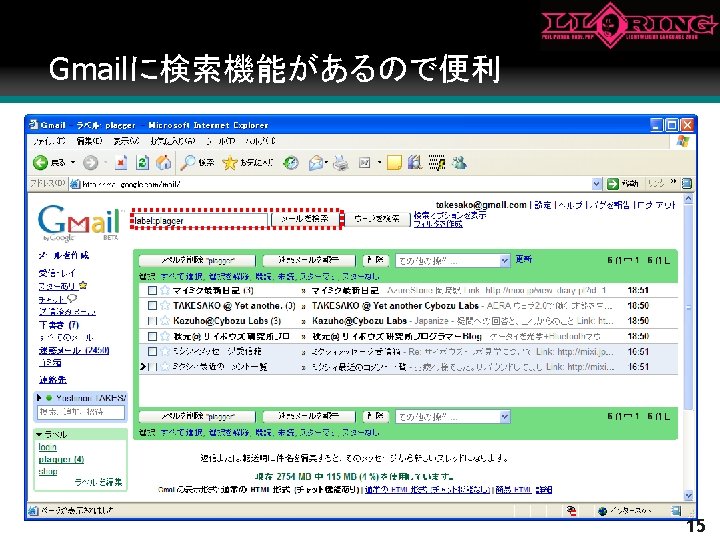Open the bottom 'other actions' dropdown
Viewport: 720px width, 540px height.
(453, 416)
